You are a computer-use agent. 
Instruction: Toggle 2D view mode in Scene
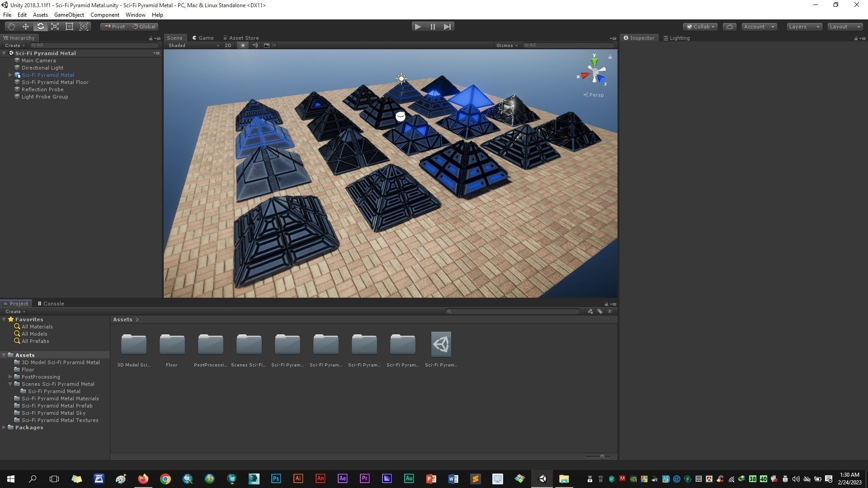tap(228, 45)
